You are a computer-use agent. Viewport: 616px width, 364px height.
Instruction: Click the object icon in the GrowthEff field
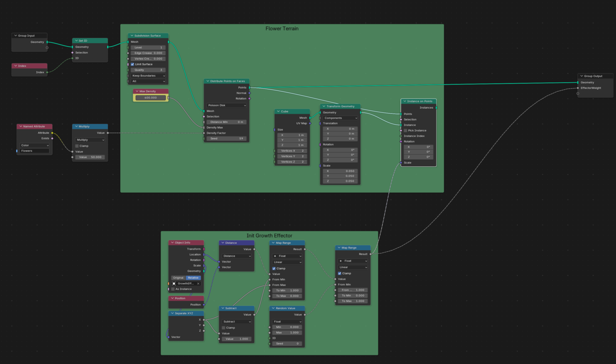click(x=174, y=284)
